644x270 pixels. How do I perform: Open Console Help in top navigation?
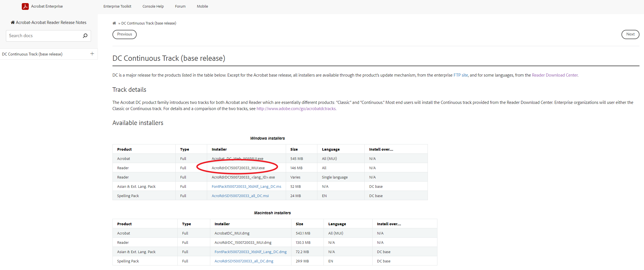[x=153, y=6]
